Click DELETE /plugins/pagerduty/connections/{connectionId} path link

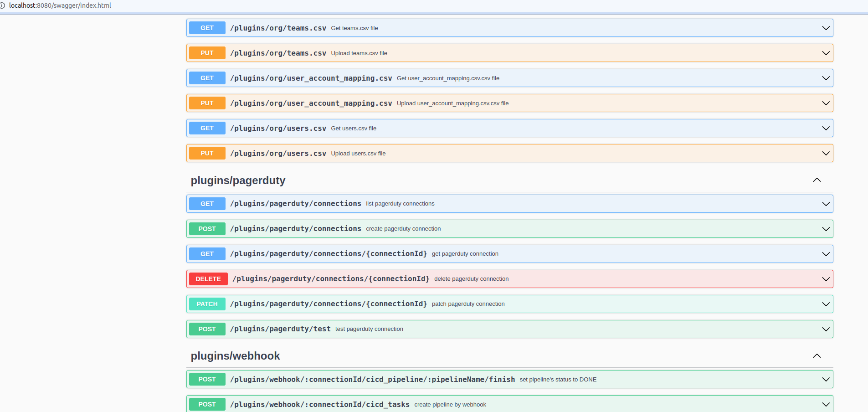pos(331,279)
